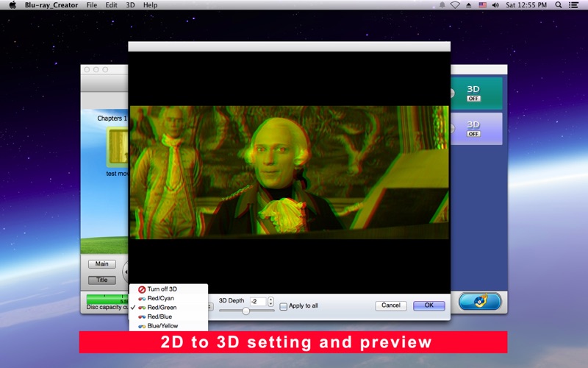The height and width of the screenshot is (368, 588).
Task: Select Red/Cyan glasses mode
Action: click(168, 298)
